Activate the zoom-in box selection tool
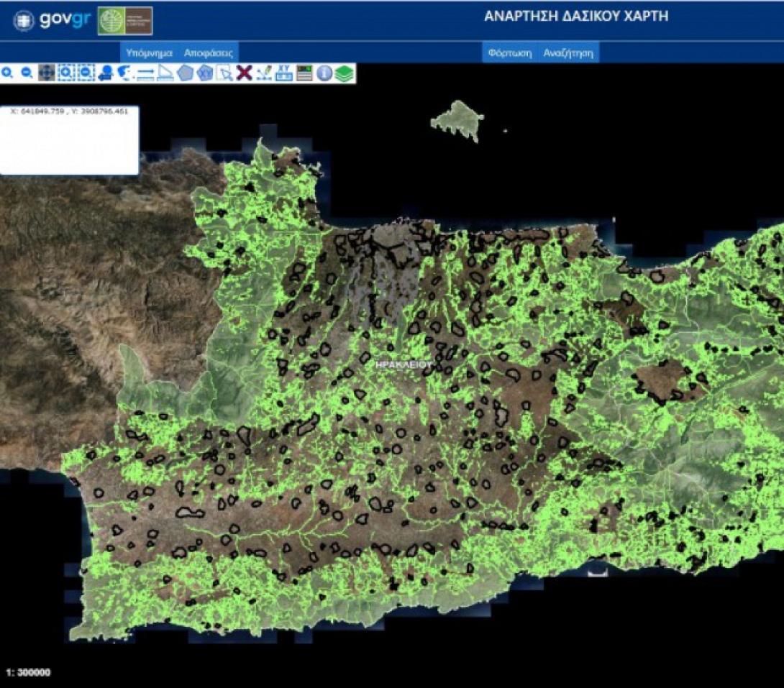The image size is (784, 688). [x=66, y=73]
